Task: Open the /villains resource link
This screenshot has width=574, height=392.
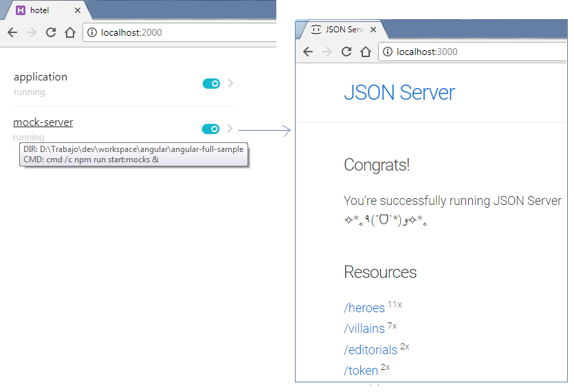Action: click(364, 329)
